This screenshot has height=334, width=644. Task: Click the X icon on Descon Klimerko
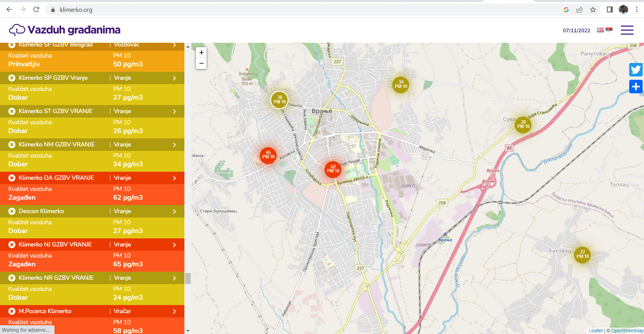(x=12, y=211)
